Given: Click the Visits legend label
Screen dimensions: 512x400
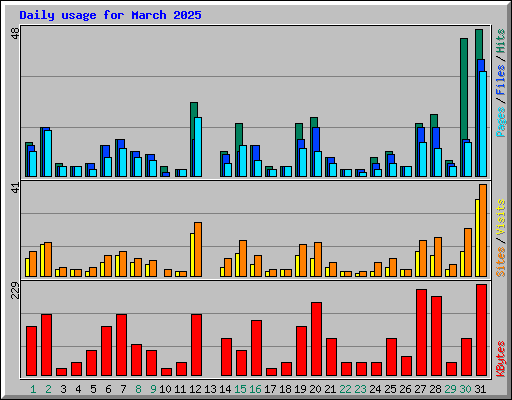Looking at the screenshot, I should [x=500, y=218].
